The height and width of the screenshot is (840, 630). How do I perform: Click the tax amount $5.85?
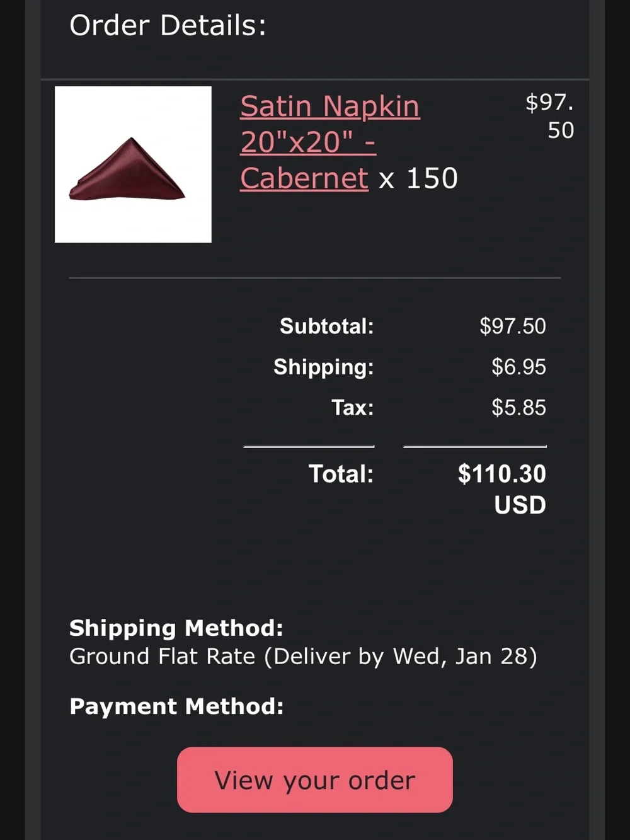coord(518,407)
